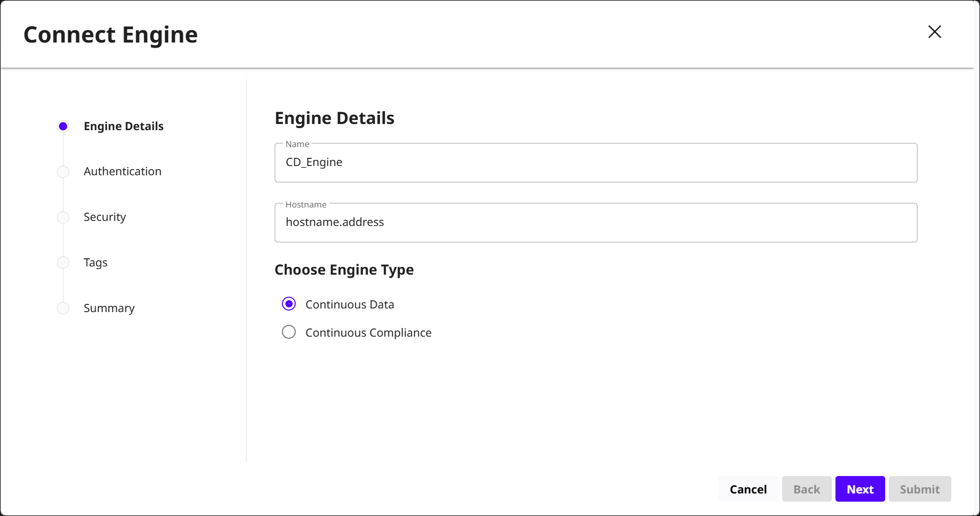Click the Submit button
This screenshot has width=980, height=516.
click(x=920, y=489)
